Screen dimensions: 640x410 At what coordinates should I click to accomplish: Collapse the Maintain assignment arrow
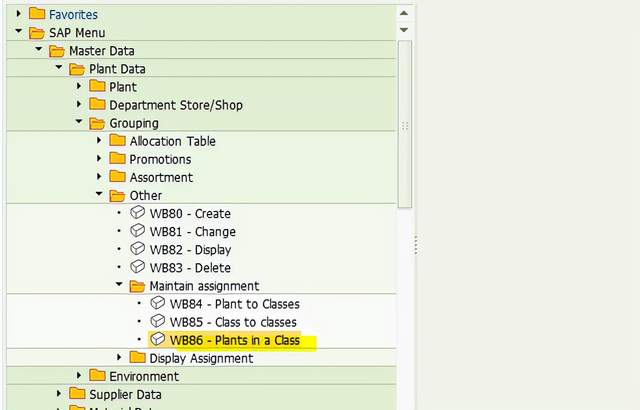119,284
